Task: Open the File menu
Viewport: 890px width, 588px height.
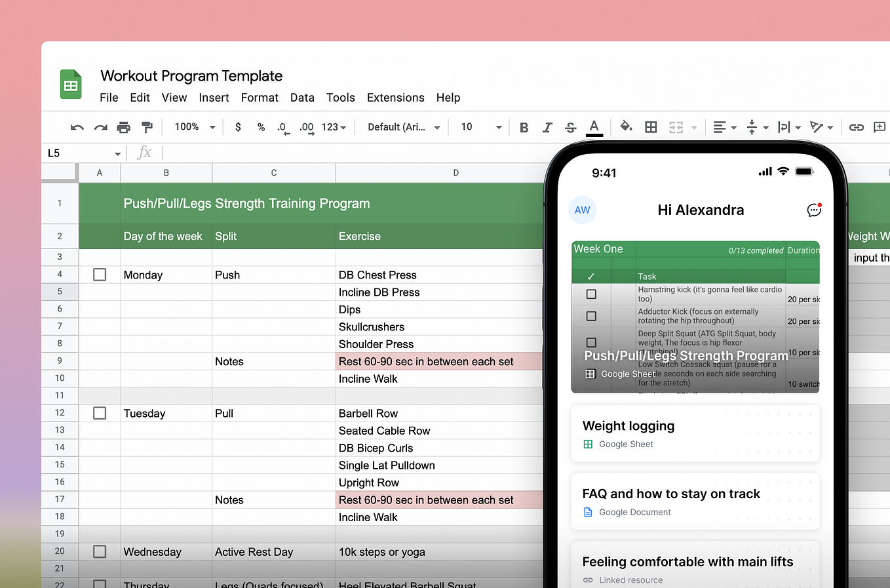Action: pyautogui.click(x=109, y=98)
